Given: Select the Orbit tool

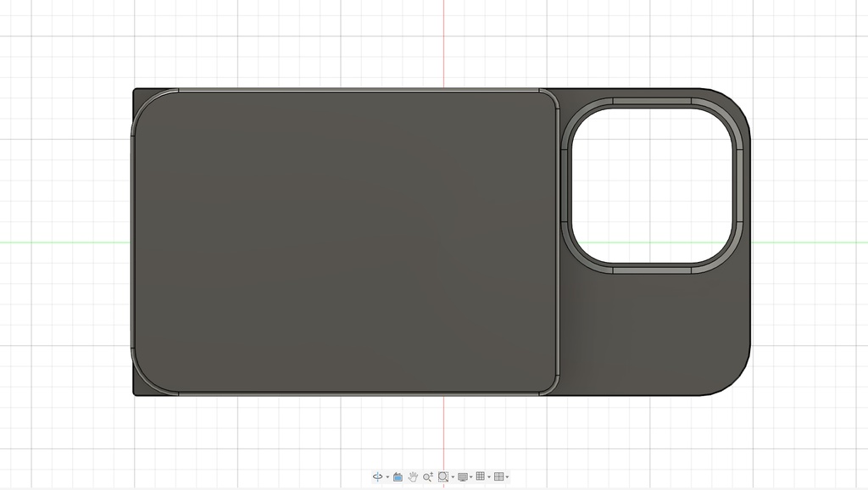Looking at the screenshot, I should [378, 476].
